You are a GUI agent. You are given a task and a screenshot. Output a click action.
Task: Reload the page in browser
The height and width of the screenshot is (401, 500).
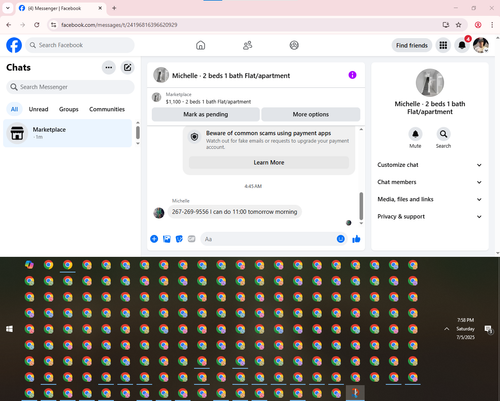pyautogui.click(x=37, y=25)
